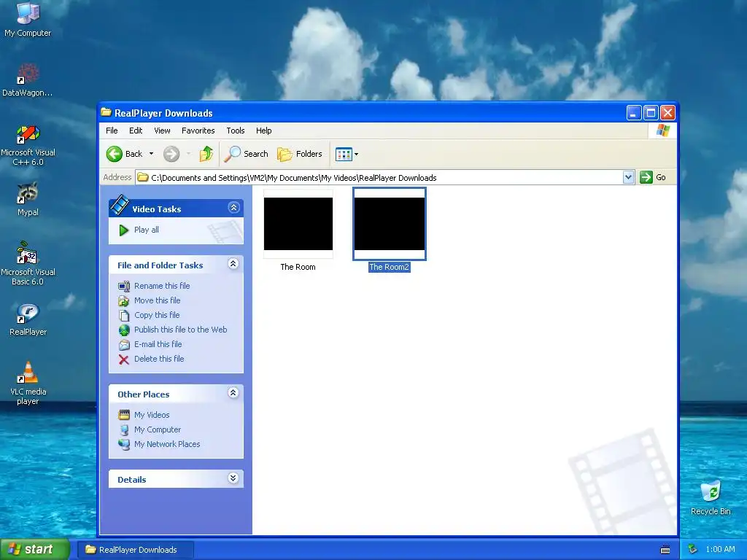Open the Help menu

pos(263,131)
